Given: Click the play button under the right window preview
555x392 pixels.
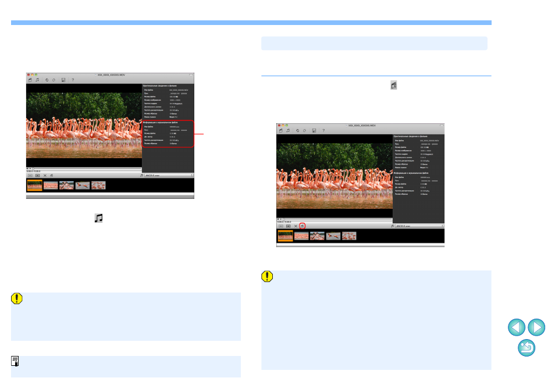Looking at the screenshot, I should coord(281,219).
